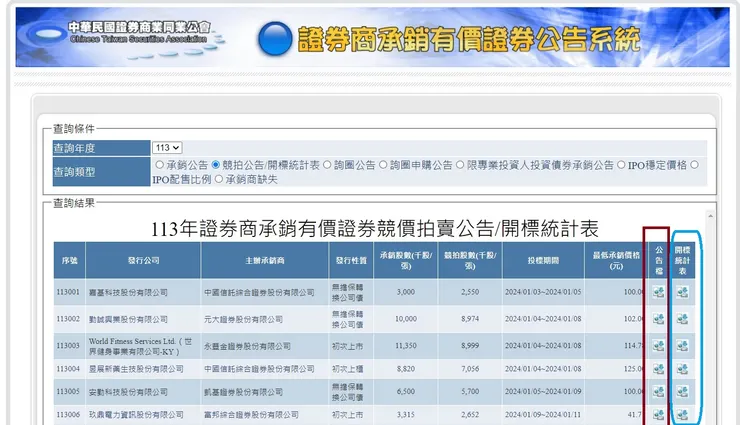Viewport: 740px width, 425px height.
Task: Click the 113年證券商承銷有價證券競價拍賣公告 table title
Action: (375, 229)
